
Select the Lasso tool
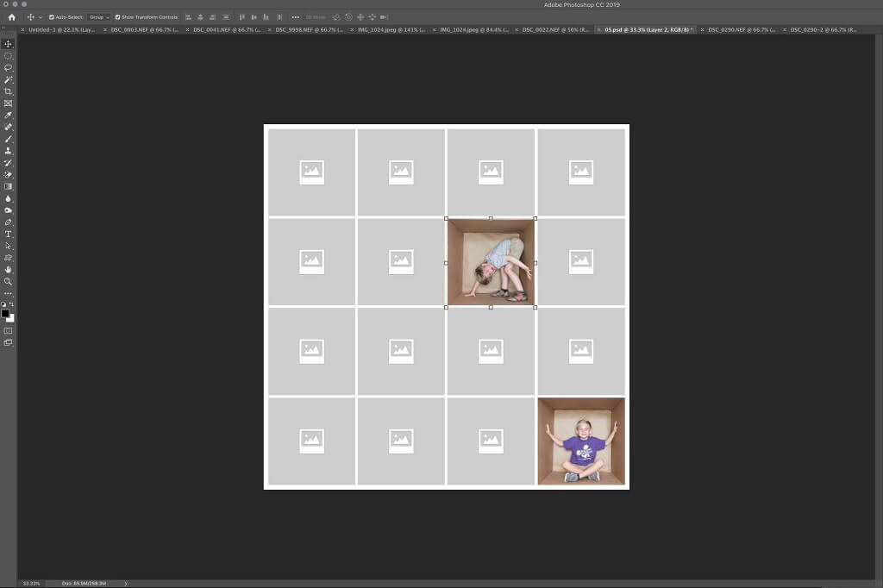click(9, 67)
